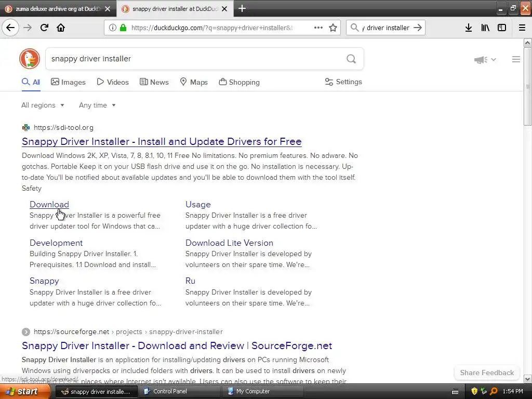Click the green network tray icon
Viewport: 532px width, 399px height.
[x=484, y=391]
